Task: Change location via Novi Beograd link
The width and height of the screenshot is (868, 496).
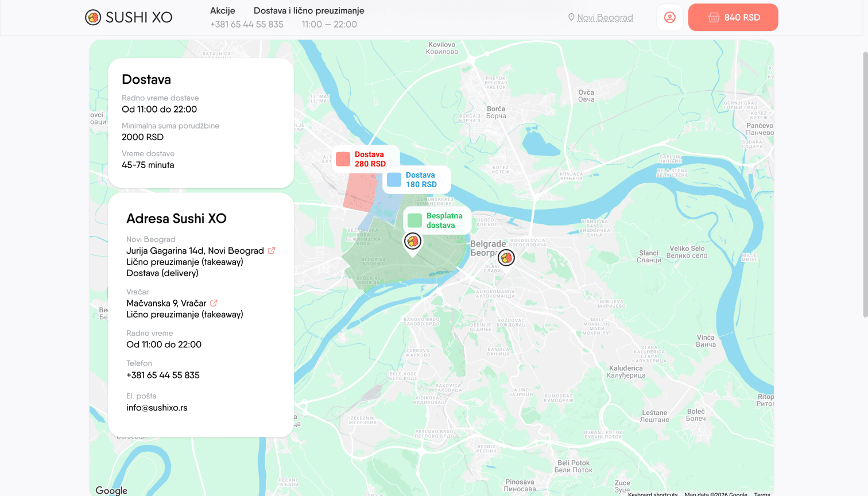Action: (605, 18)
